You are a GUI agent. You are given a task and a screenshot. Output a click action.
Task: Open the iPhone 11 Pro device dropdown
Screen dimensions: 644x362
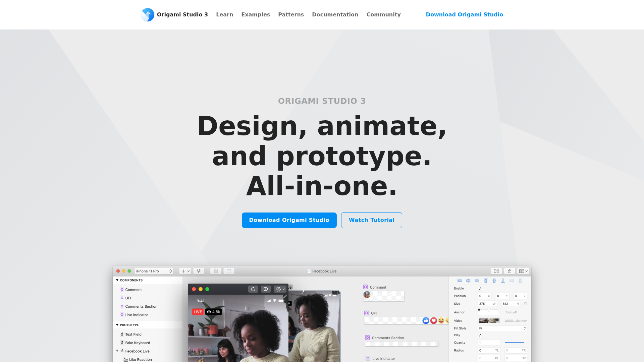click(x=154, y=271)
